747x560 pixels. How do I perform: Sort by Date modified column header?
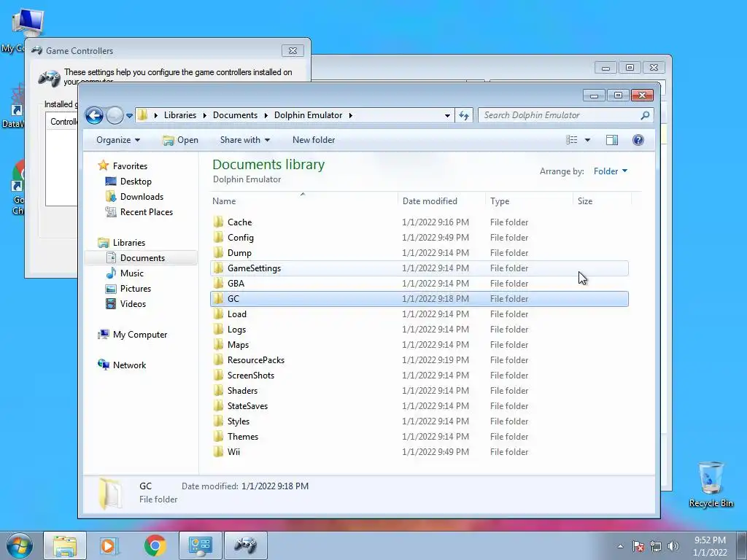click(x=441, y=201)
